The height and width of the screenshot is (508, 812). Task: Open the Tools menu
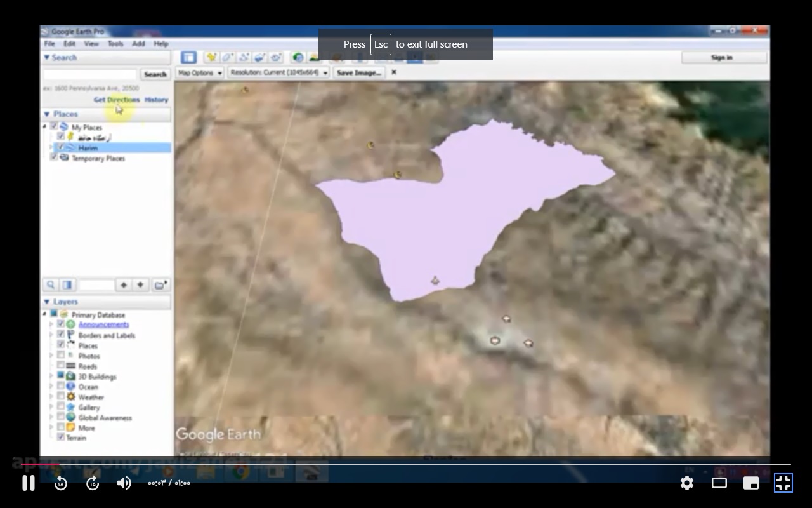coord(115,44)
